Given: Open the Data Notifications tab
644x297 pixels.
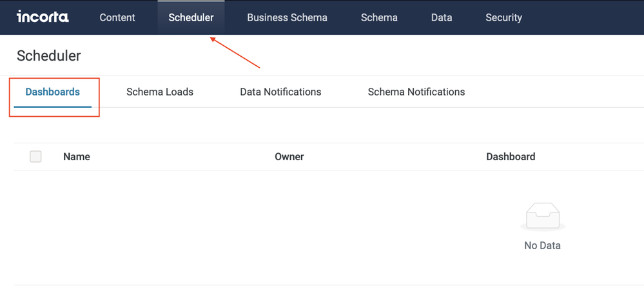Looking at the screenshot, I should (x=280, y=92).
